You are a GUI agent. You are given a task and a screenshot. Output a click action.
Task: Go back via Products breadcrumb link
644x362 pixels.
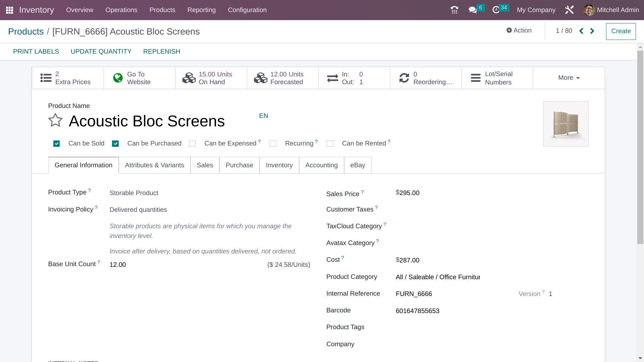click(x=26, y=32)
